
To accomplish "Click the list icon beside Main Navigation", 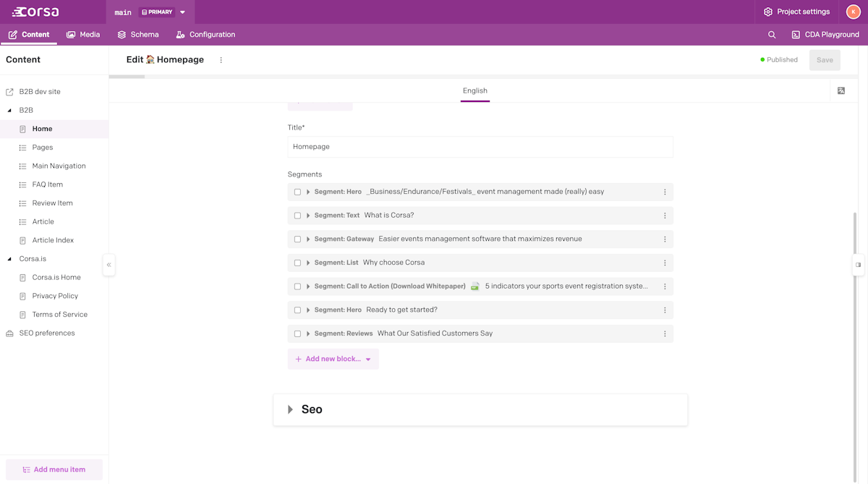I will point(22,166).
